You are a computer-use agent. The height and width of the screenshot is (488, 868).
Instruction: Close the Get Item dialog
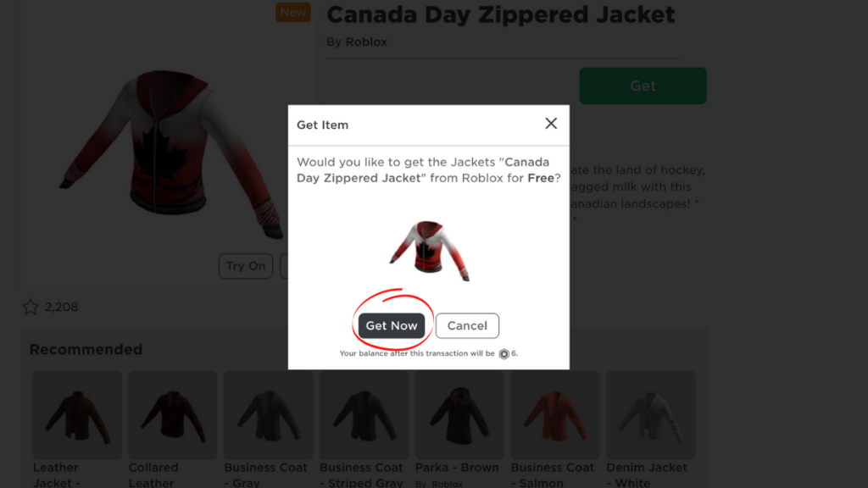click(x=551, y=124)
